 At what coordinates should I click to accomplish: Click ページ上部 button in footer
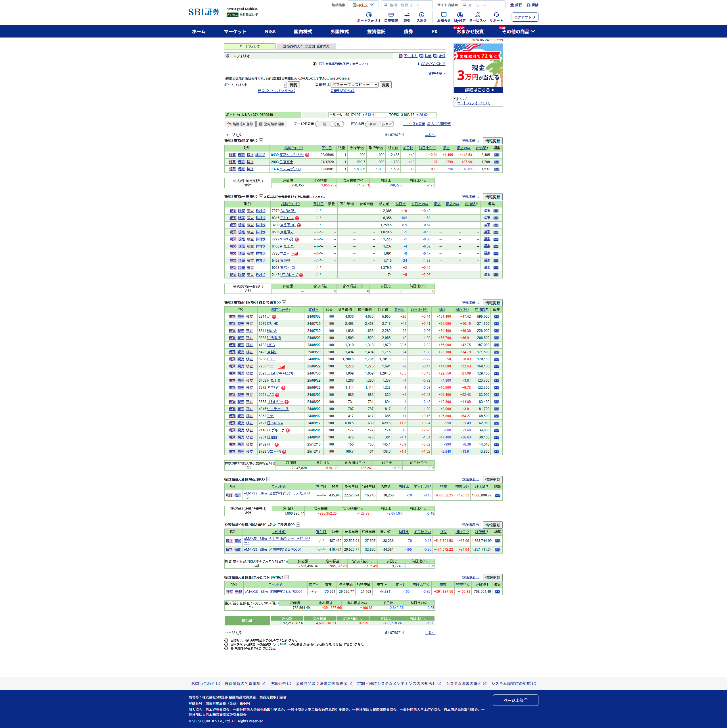[x=515, y=700]
